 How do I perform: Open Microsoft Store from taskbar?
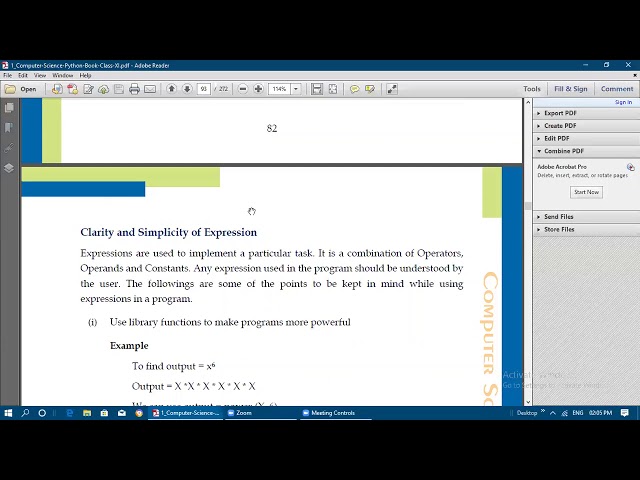(x=104, y=413)
